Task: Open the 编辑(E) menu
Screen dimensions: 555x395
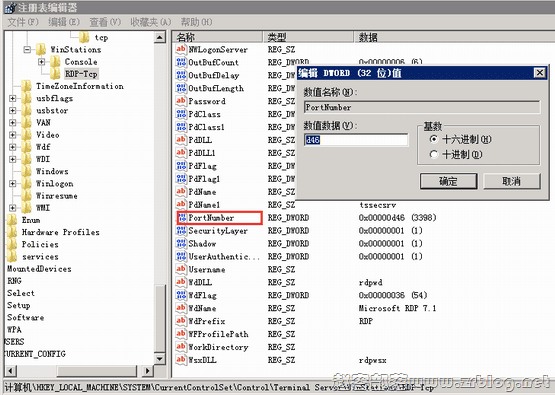Action: tap(64, 22)
